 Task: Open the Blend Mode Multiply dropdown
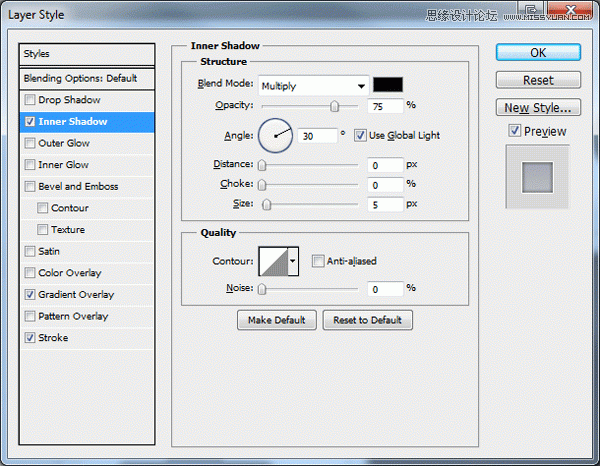pyautogui.click(x=313, y=86)
